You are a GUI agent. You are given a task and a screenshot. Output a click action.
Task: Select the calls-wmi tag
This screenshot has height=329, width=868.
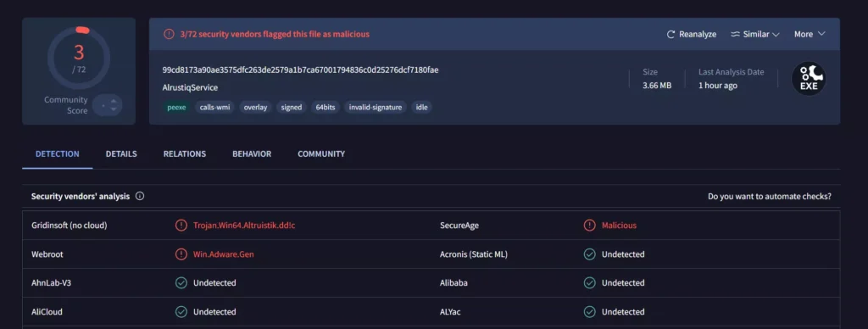click(214, 108)
